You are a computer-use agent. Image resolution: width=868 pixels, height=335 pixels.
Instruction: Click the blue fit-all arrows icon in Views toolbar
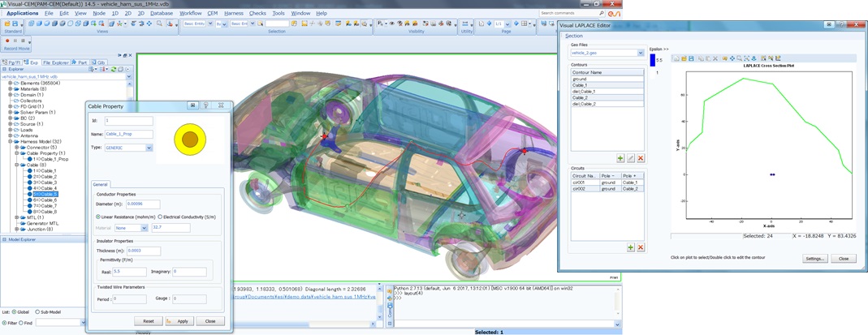[150, 24]
